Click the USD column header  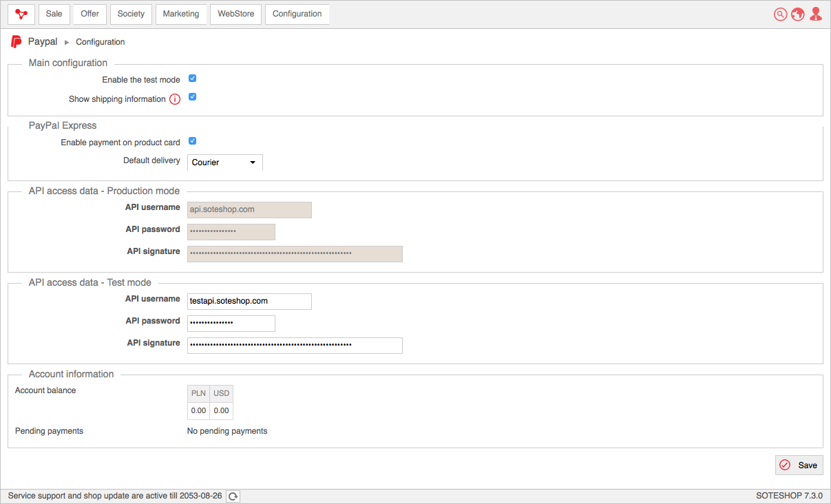coord(221,394)
